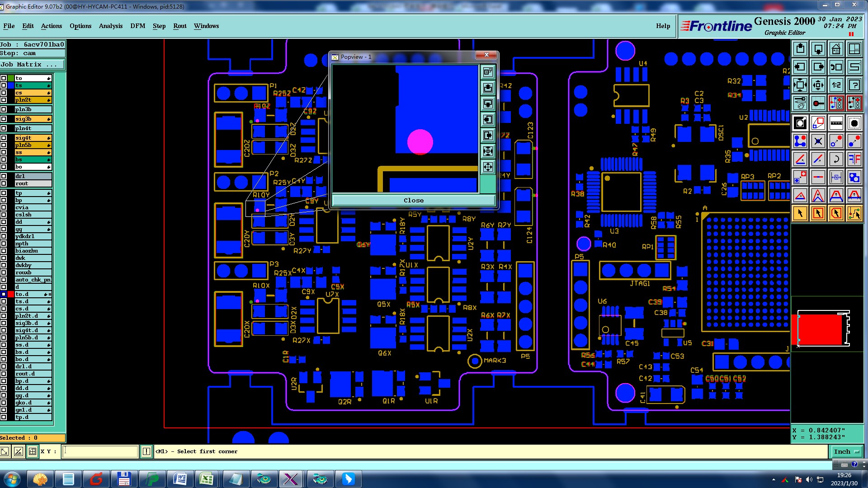The image size is (868, 488).
Task: Click the X Y coordinate input field
Action: 100,451
